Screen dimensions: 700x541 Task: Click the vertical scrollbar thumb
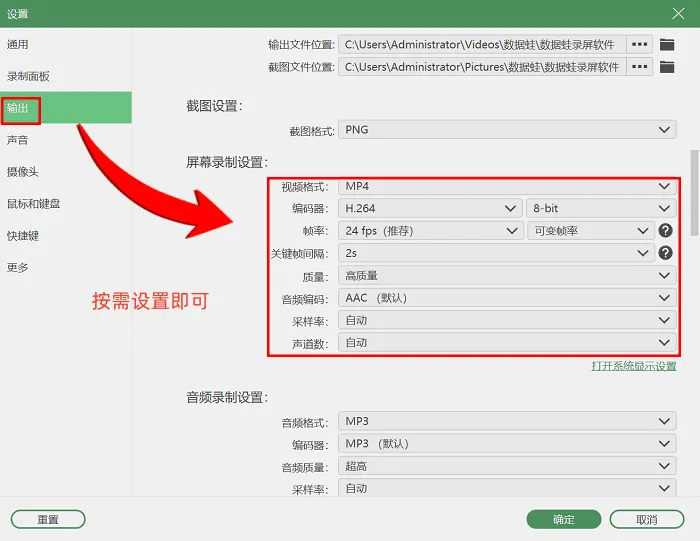[x=695, y=193]
